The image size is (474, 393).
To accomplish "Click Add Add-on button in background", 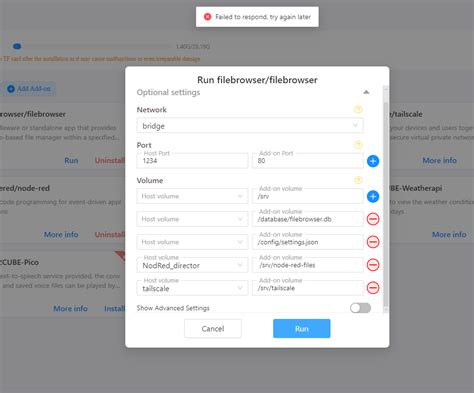I will [x=29, y=89].
